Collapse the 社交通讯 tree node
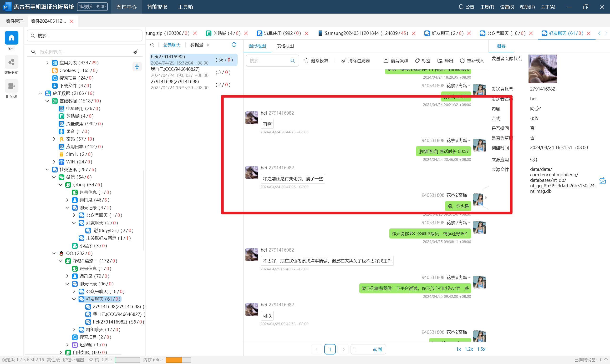Screen dimensions: 610x364 47,169
